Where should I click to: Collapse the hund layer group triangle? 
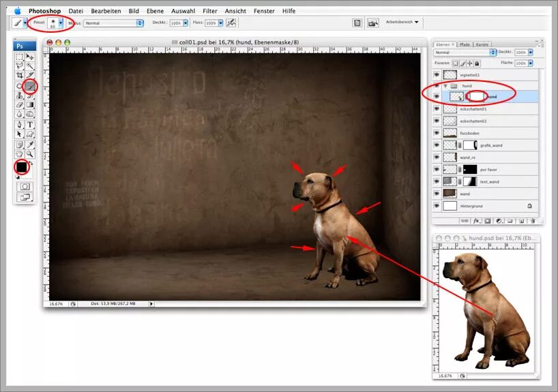point(445,86)
